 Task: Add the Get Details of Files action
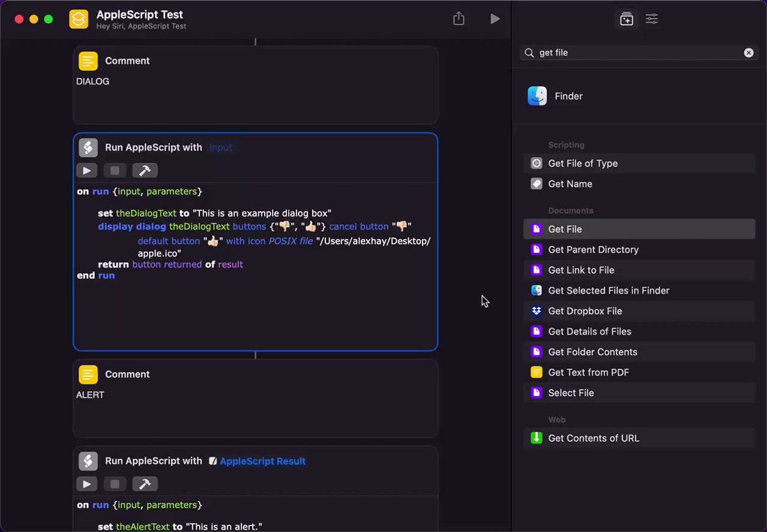(639, 331)
